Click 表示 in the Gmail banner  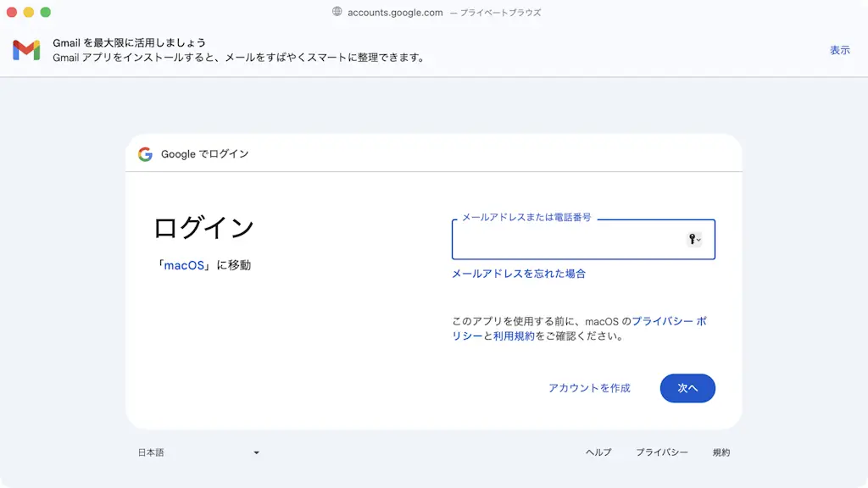tap(839, 50)
